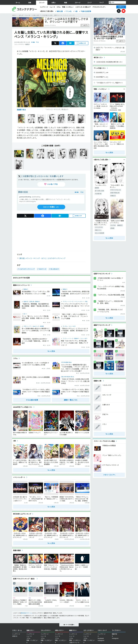The height and width of the screenshot is (644, 138).
Task: Switch to ストア top tab
Action: (89, 2)
